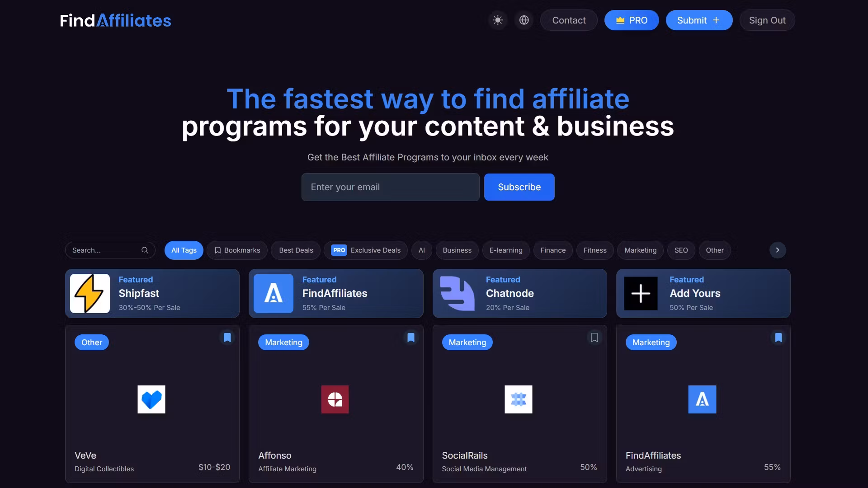
Task: Open language selector globe icon
Action: [x=524, y=20]
